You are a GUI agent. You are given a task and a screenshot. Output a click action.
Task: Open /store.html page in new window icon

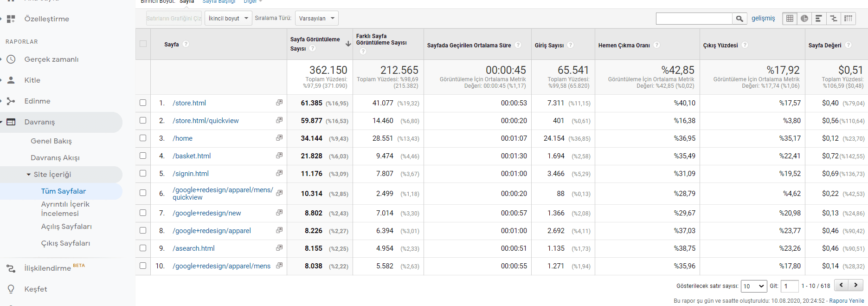[279, 103]
